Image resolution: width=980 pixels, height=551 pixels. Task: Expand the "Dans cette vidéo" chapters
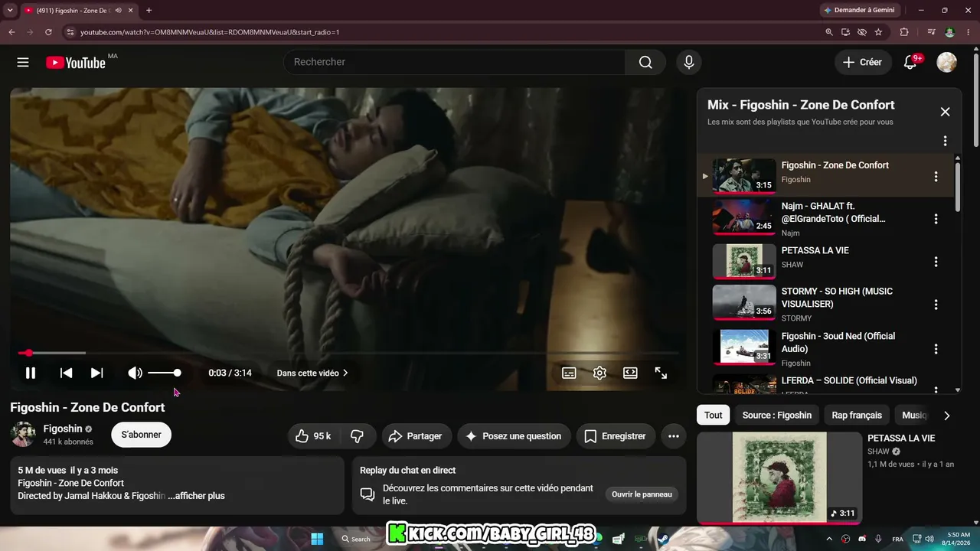click(312, 373)
